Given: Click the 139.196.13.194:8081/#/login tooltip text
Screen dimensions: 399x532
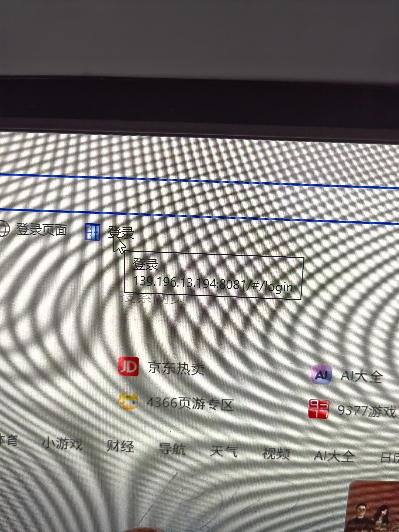Looking at the screenshot, I should tap(213, 284).
